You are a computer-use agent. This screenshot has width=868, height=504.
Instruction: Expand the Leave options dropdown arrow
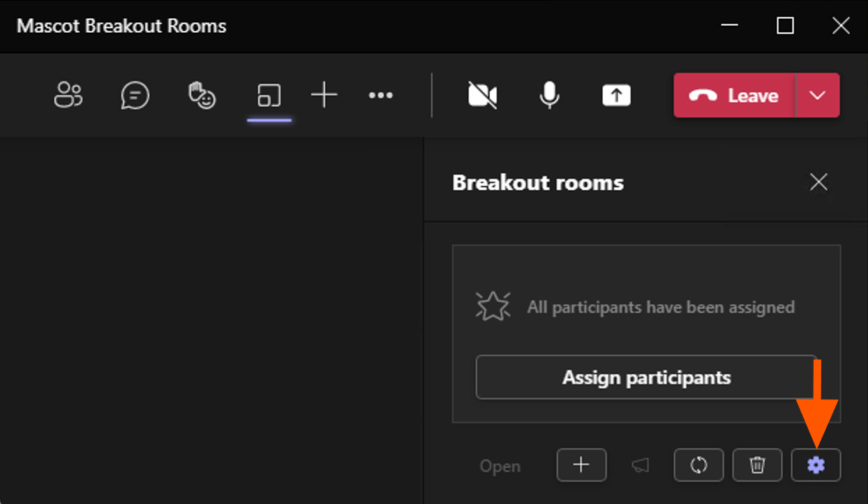(x=818, y=96)
